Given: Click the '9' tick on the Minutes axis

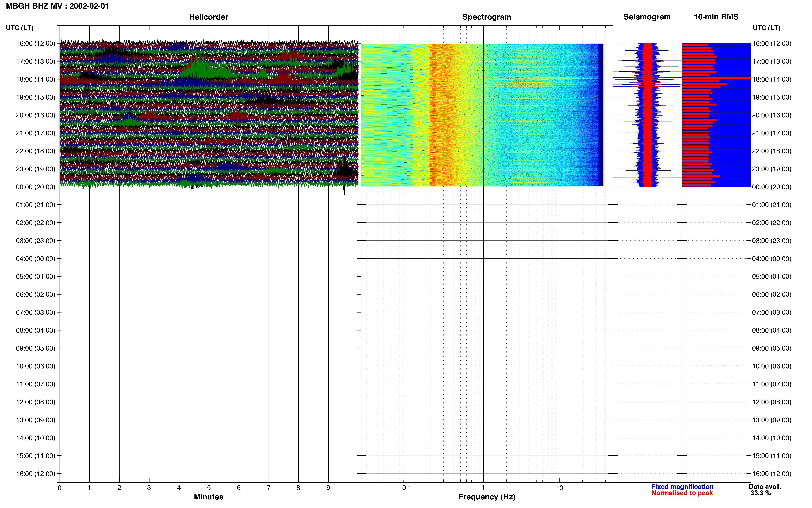Looking at the screenshot, I should (328, 488).
